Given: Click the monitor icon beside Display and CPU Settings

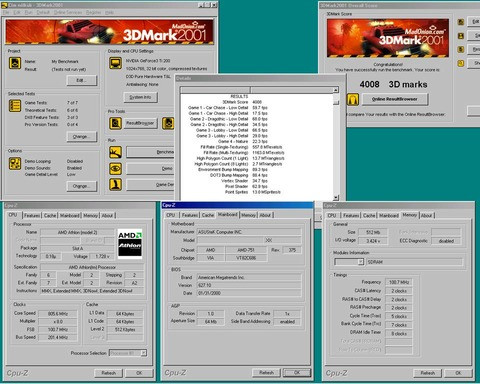Looking at the screenshot, I should coord(115,63).
